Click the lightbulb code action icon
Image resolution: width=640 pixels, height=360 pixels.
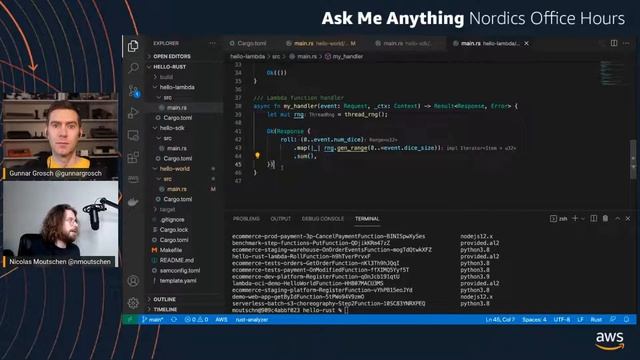click(x=257, y=156)
